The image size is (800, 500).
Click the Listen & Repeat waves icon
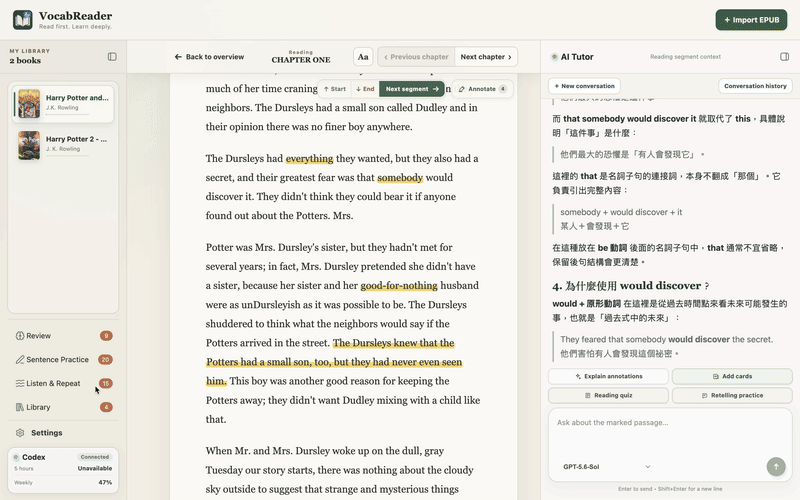tap(20, 383)
